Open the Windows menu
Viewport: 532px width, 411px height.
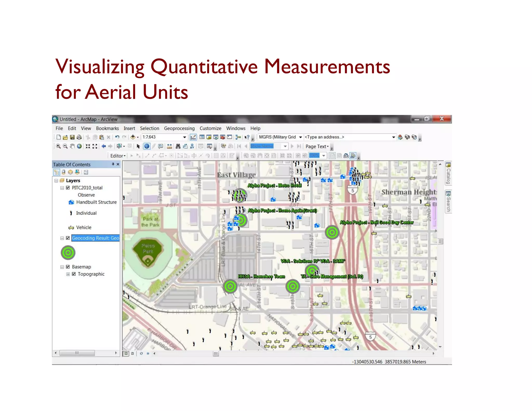click(236, 128)
